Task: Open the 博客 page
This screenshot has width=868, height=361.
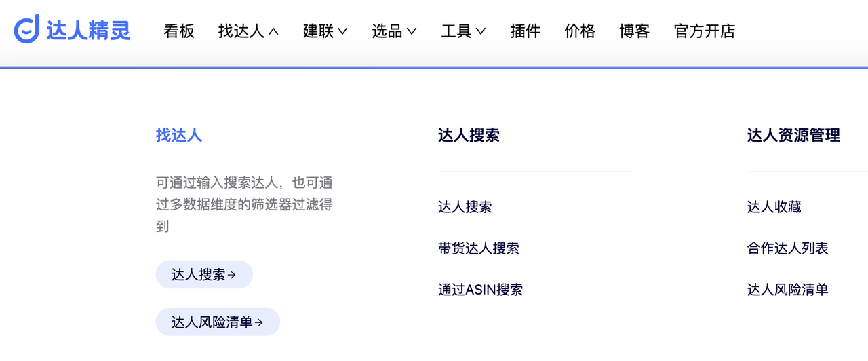Action: (x=635, y=31)
